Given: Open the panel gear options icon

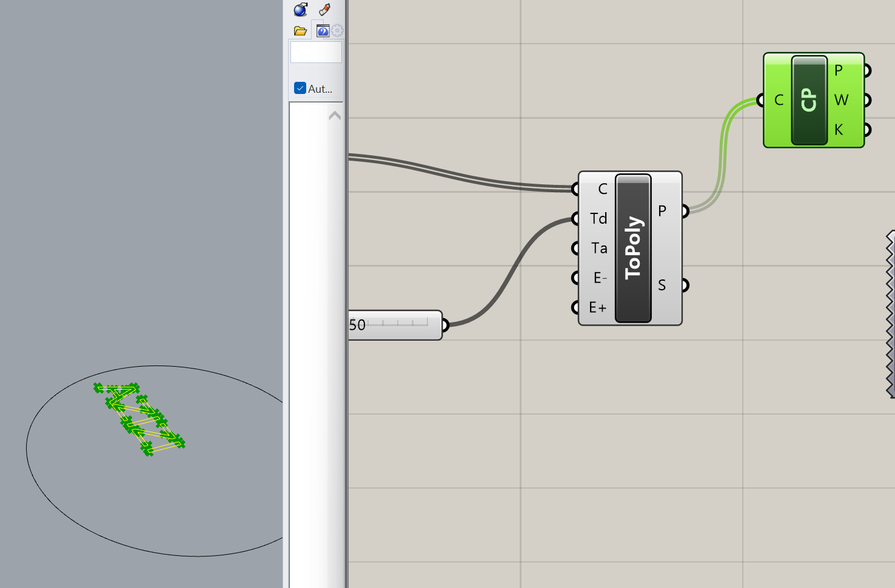Looking at the screenshot, I should coord(337,30).
